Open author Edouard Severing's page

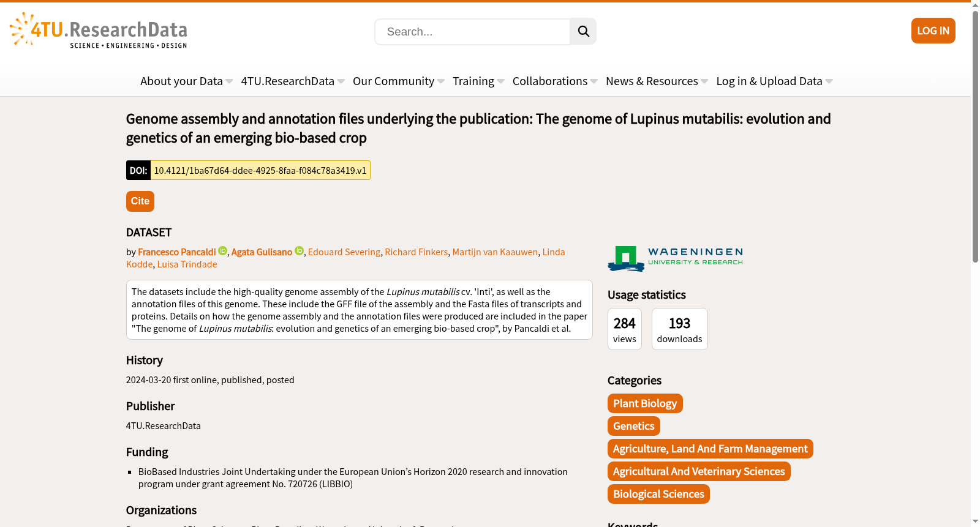pos(344,252)
